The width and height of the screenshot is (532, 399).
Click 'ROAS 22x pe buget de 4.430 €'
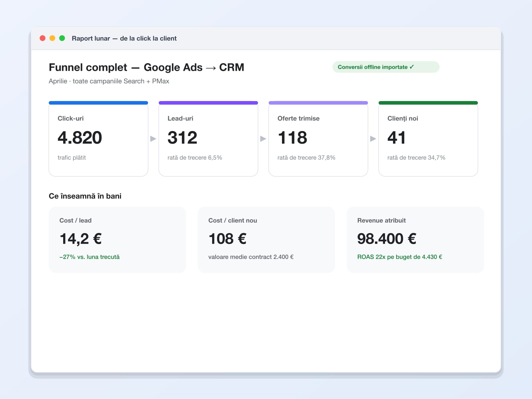(x=400, y=257)
